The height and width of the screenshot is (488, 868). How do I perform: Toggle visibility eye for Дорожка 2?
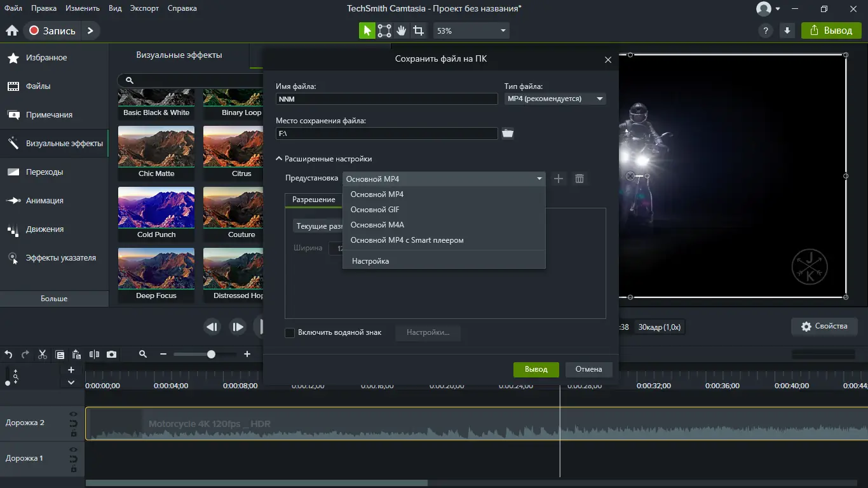pyautogui.click(x=74, y=414)
